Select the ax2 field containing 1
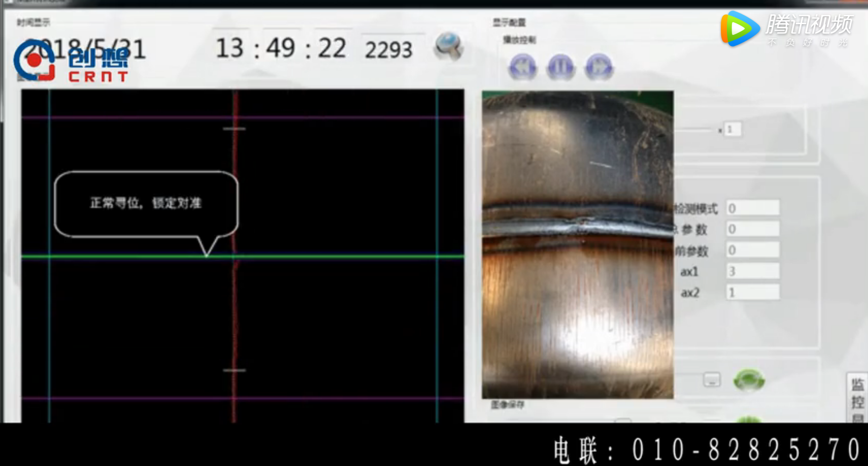Screen dimensions: 868x466 coord(752,292)
